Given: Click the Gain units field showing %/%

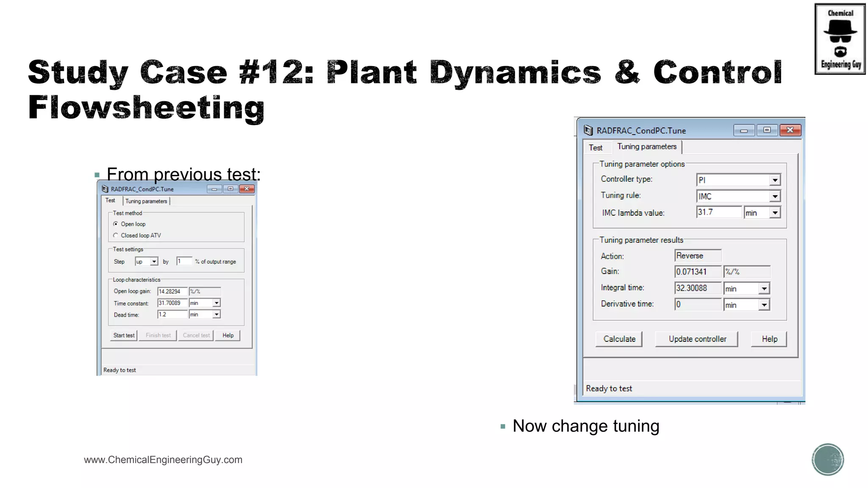Looking at the screenshot, I should pos(747,272).
